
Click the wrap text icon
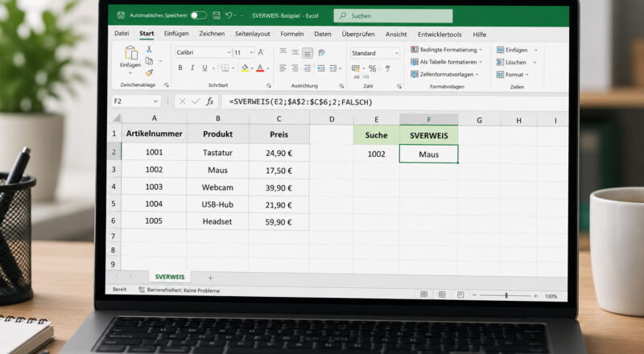coord(321,52)
